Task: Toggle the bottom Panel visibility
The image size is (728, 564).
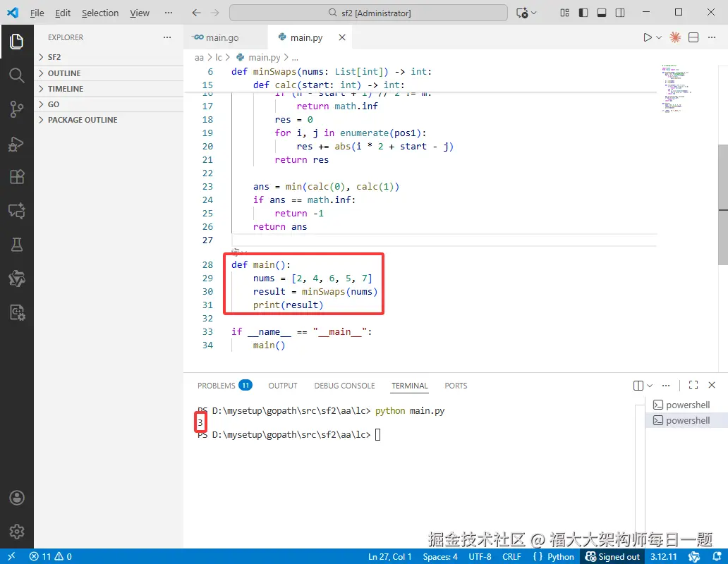Action: [x=602, y=13]
